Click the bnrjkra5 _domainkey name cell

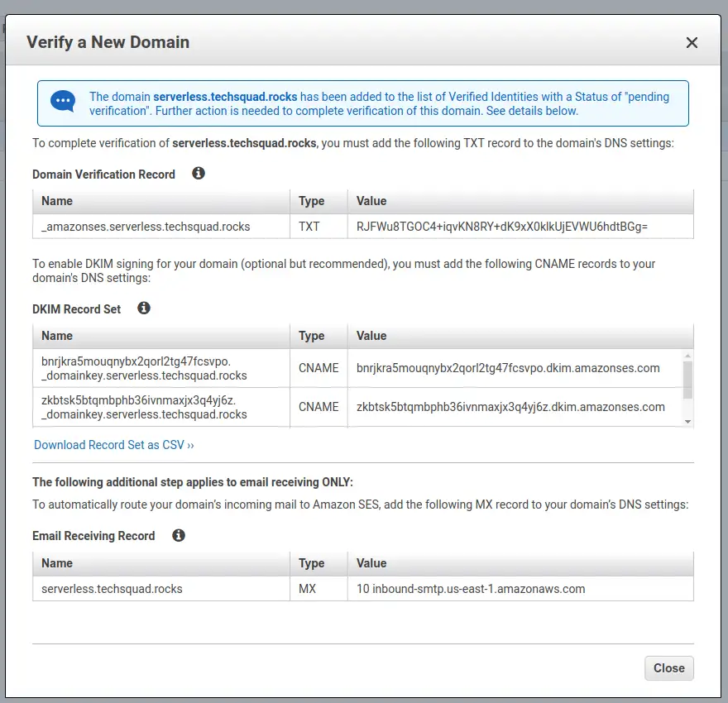[161, 368]
